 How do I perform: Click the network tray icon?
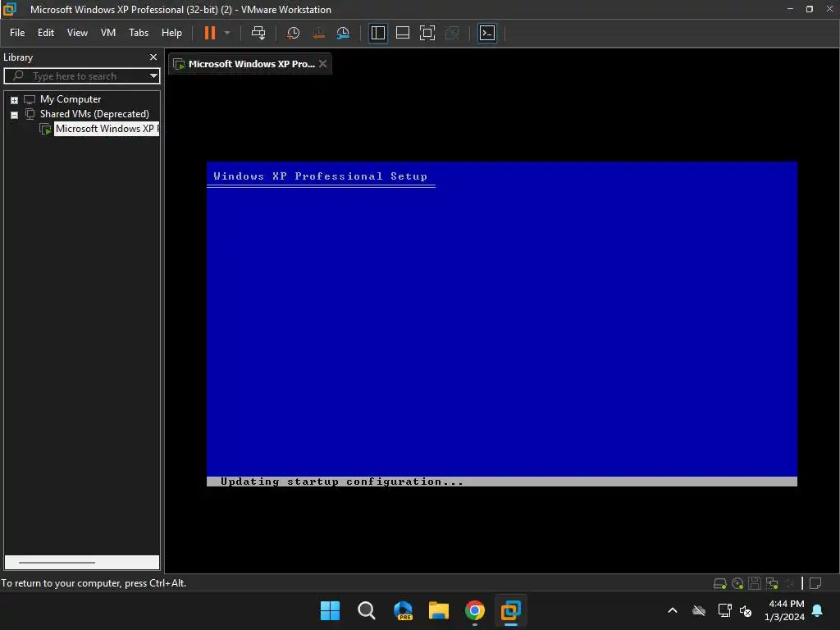[725, 610]
